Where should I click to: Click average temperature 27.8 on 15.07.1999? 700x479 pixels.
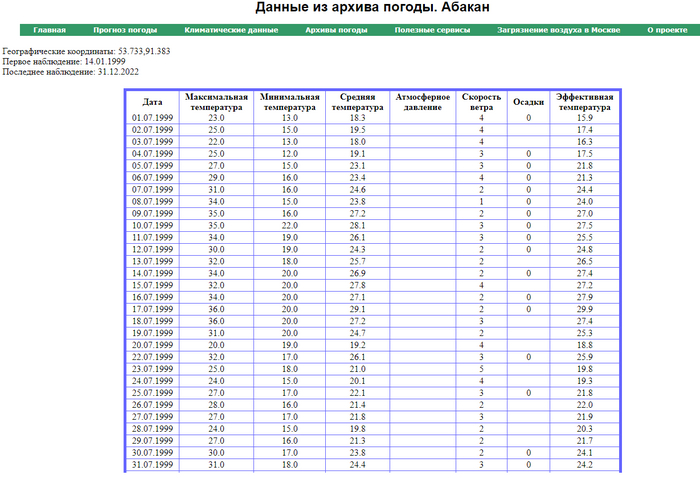(358, 285)
